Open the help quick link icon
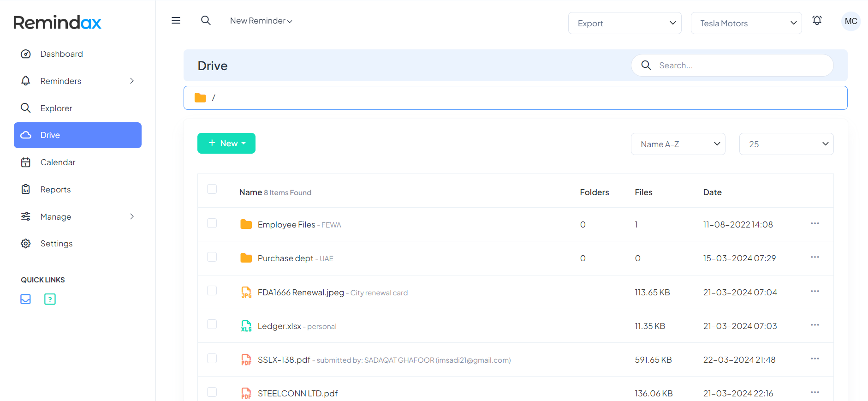The height and width of the screenshot is (401, 868). pos(50,299)
